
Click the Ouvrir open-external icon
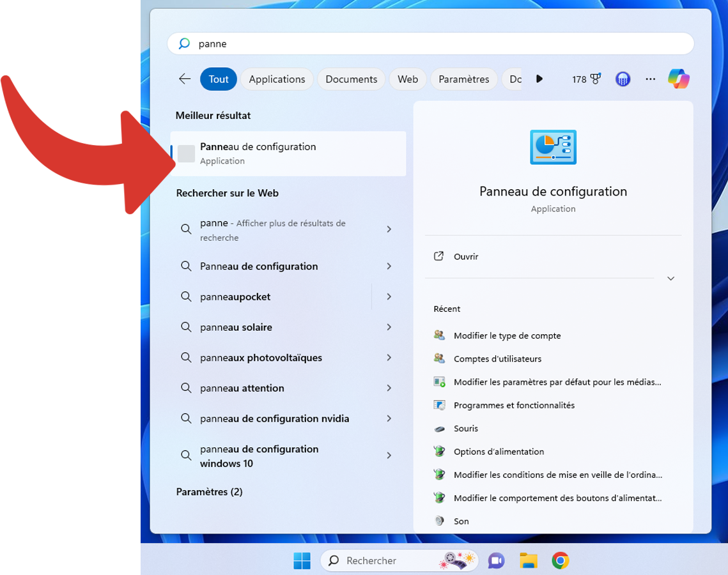click(x=438, y=256)
